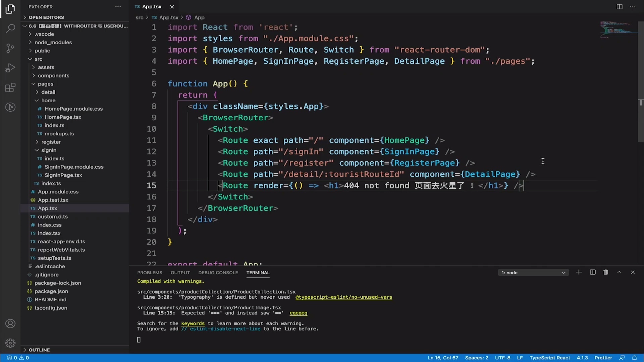Open the Search sidebar

click(10, 28)
